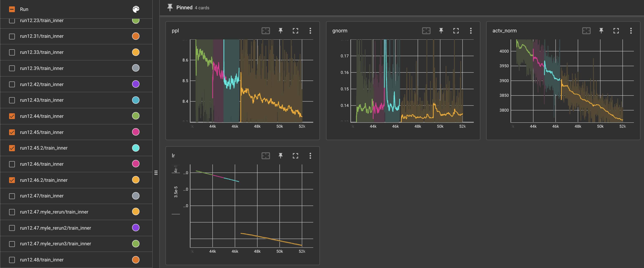Enable run12.47/train_inner checkbox
Screen dimensions: 644x268
tap(12, 196)
